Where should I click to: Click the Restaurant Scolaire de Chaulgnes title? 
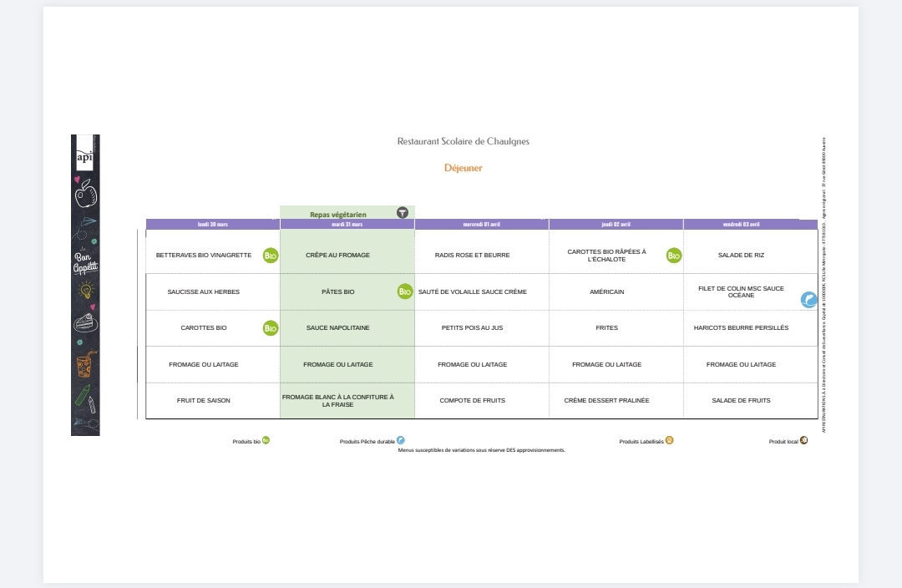coord(463,142)
